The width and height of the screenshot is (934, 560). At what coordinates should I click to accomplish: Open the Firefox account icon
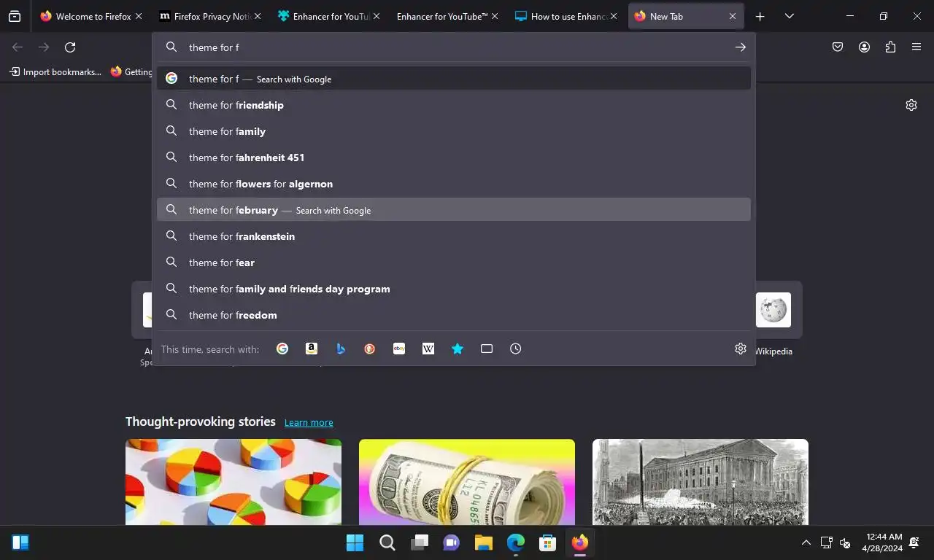pyautogui.click(x=864, y=47)
